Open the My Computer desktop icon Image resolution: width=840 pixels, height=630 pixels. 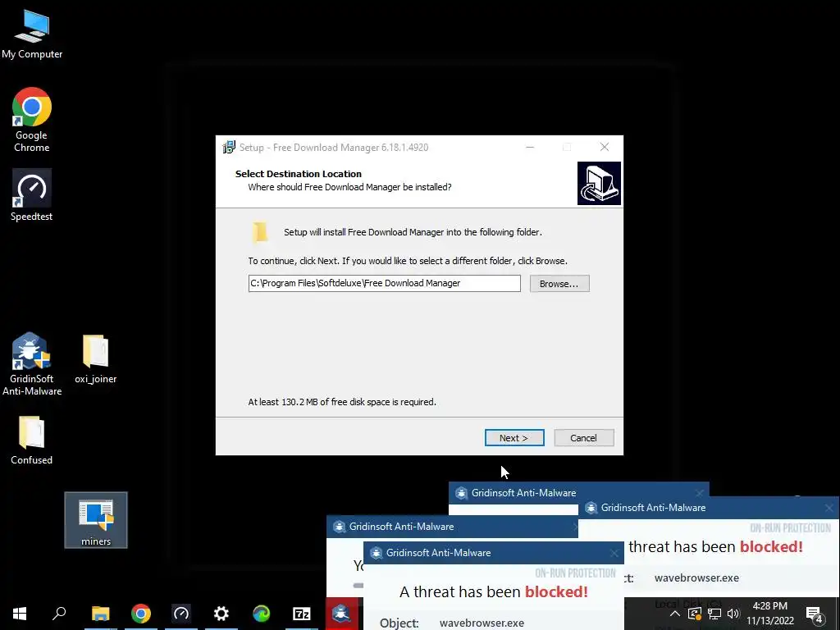coord(32,34)
